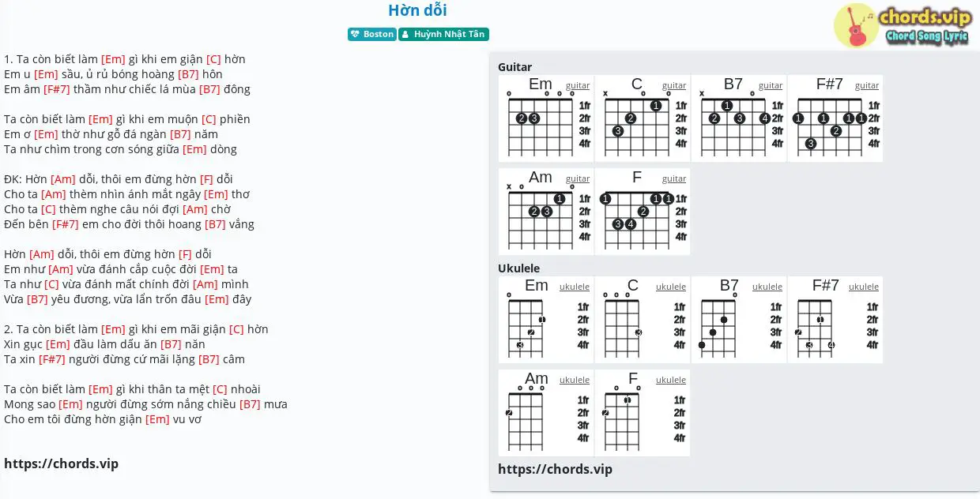Image resolution: width=980 pixels, height=499 pixels.
Task: Open the Em guitar chord diagram
Action: (x=546, y=118)
